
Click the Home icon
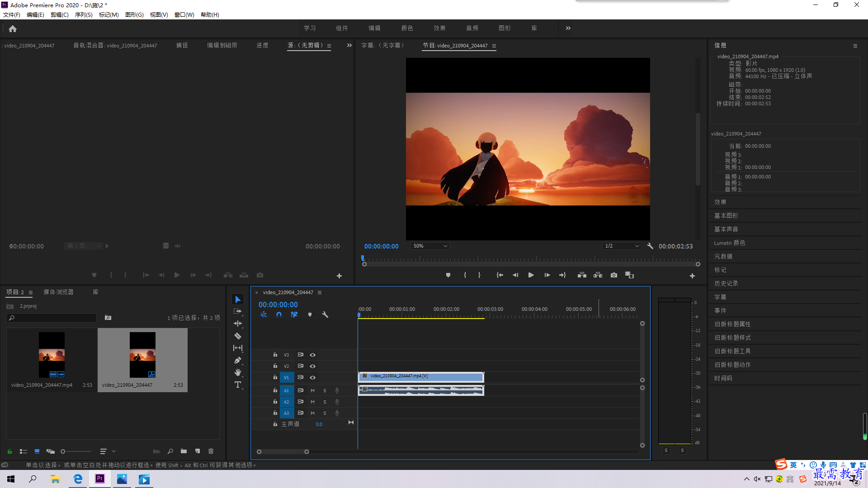pos(13,28)
